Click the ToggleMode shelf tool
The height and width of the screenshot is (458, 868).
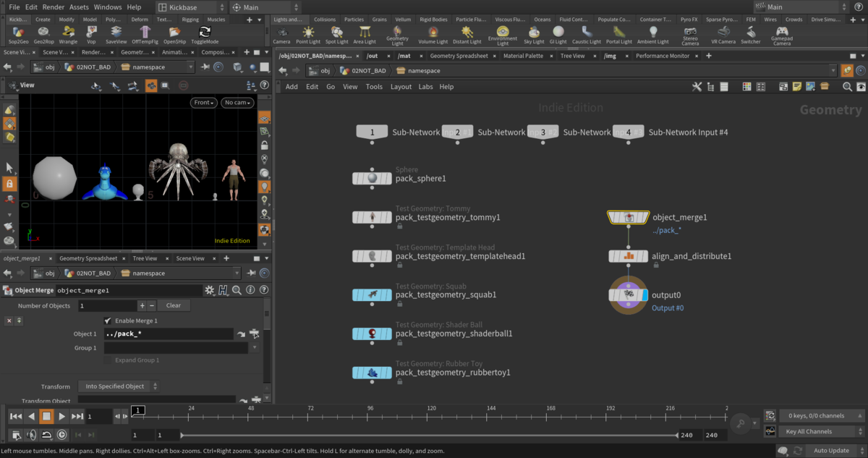click(x=205, y=35)
